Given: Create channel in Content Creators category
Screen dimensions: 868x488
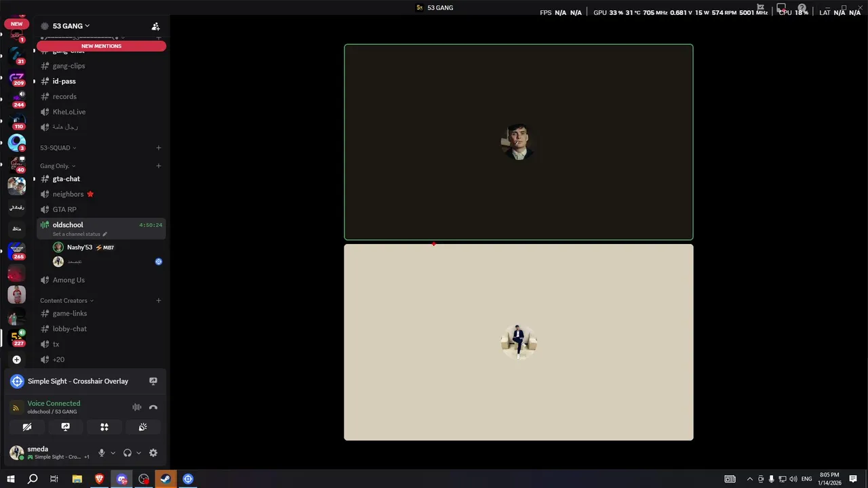Looking at the screenshot, I should (159, 300).
